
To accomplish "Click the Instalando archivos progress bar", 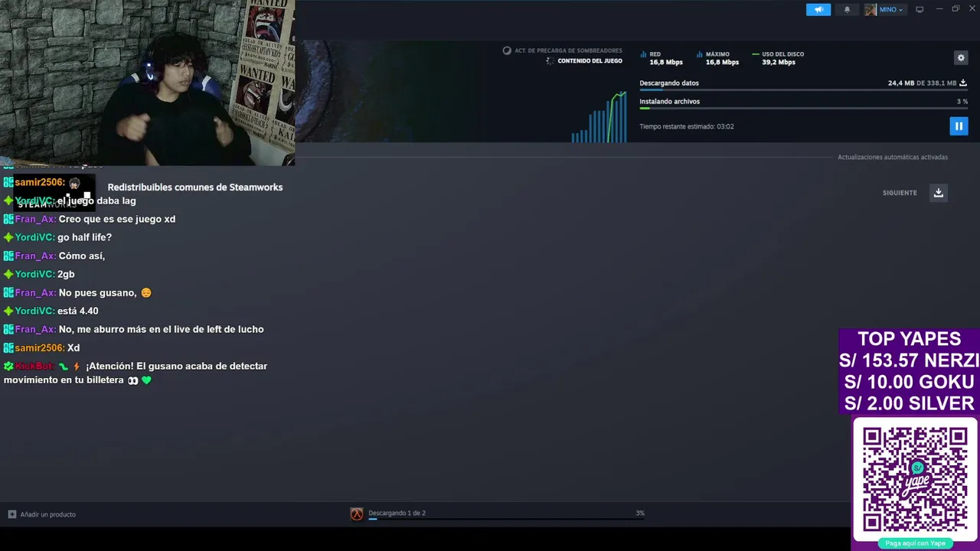I will [804, 109].
